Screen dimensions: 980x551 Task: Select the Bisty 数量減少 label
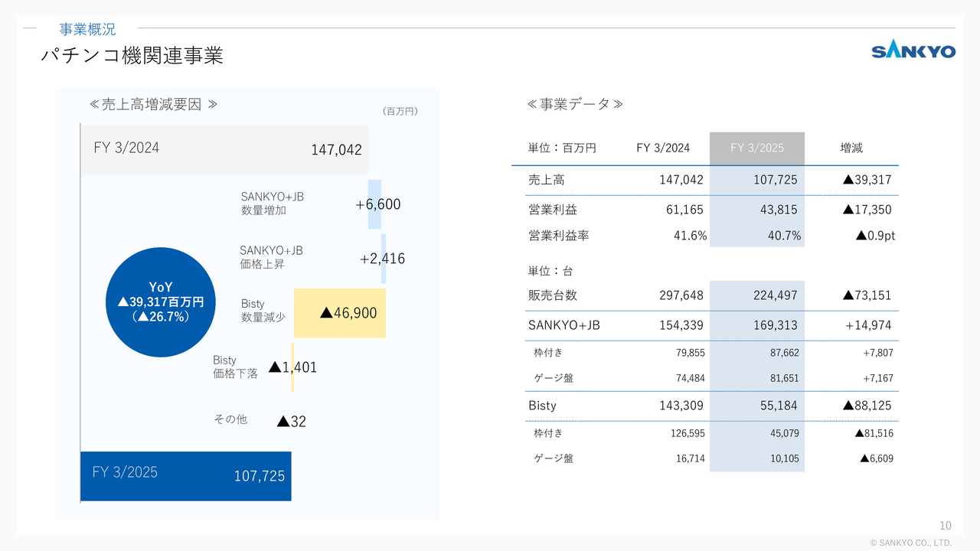[263, 311]
